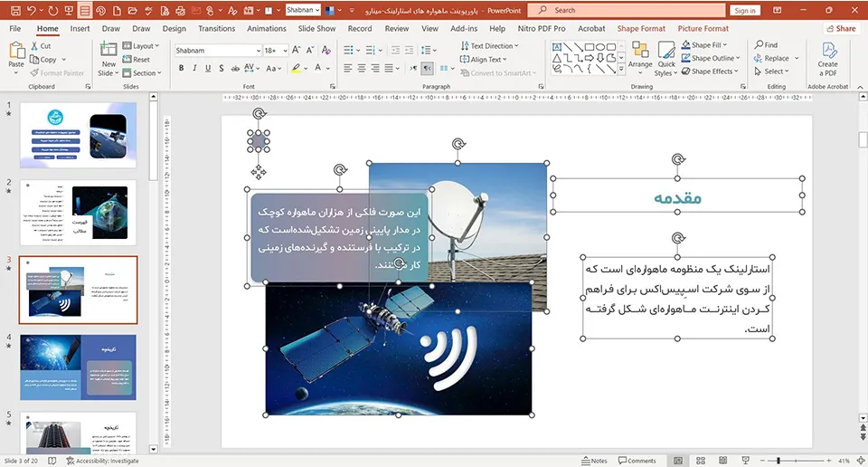Open the Comments pane

coord(637,461)
